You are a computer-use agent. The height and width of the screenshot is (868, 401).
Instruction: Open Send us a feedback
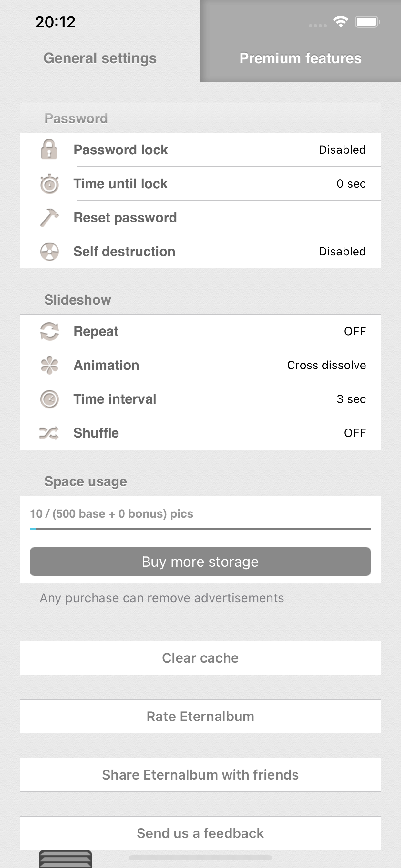200,833
